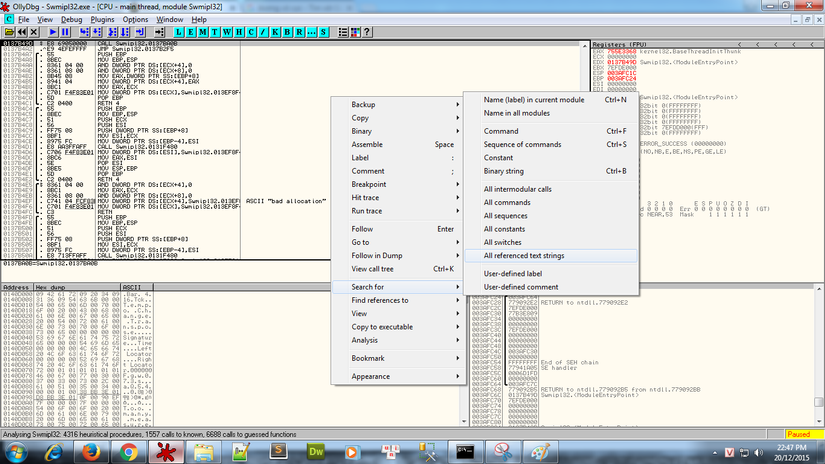Open the Options menu
The width and height of the screenshot is (825, 464).
click(x=135, y=19)
